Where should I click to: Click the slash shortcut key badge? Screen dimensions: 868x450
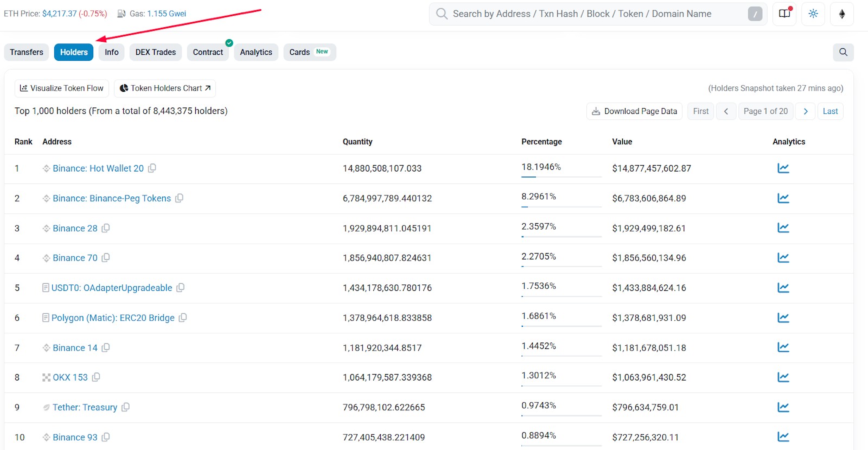click(755, 14)
